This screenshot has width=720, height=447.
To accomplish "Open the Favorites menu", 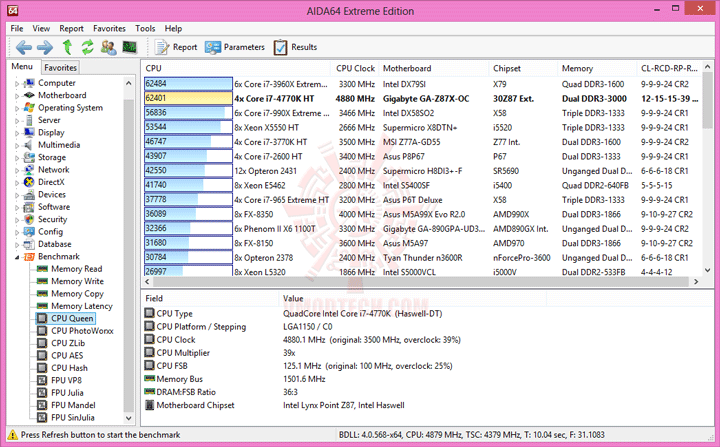I will 109,28.
